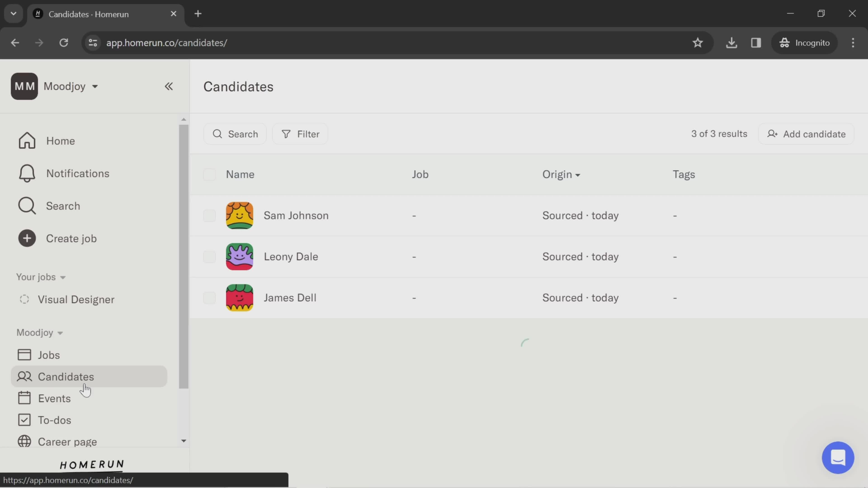
Task: Click the Create job plus icon
Action: click(x=27, y=238)
